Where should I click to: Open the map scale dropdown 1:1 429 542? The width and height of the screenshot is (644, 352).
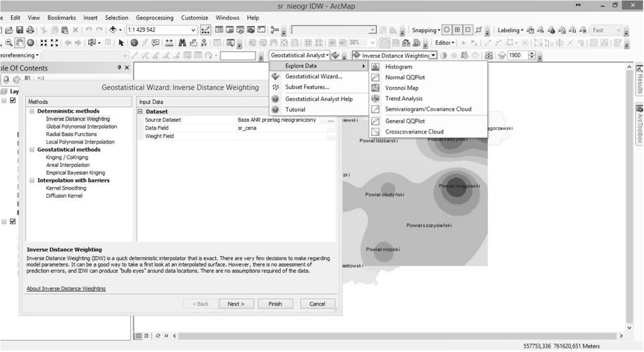click(x=193, y=30)
